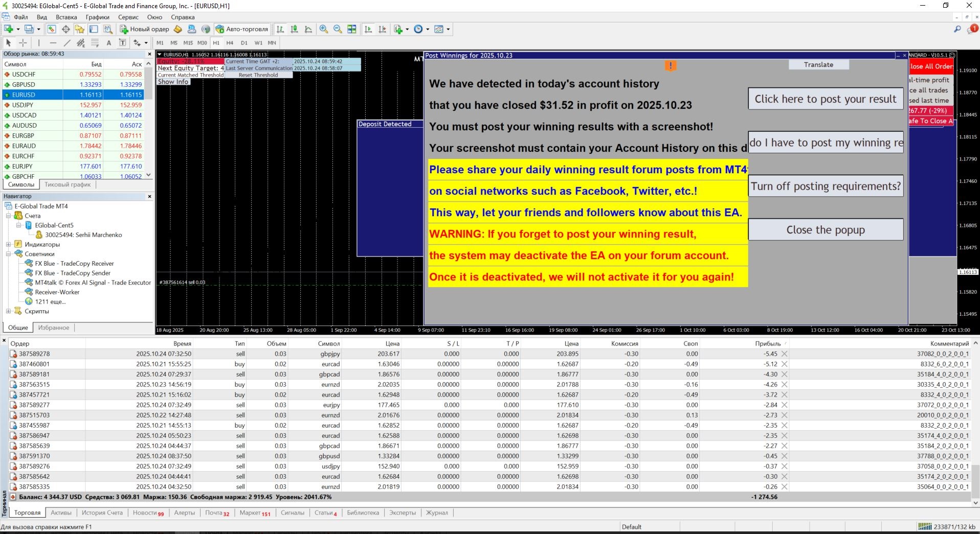This screenshot has height=534, width=980.
Task: Select the crosshair cursor tool
Action: (23, 43)
